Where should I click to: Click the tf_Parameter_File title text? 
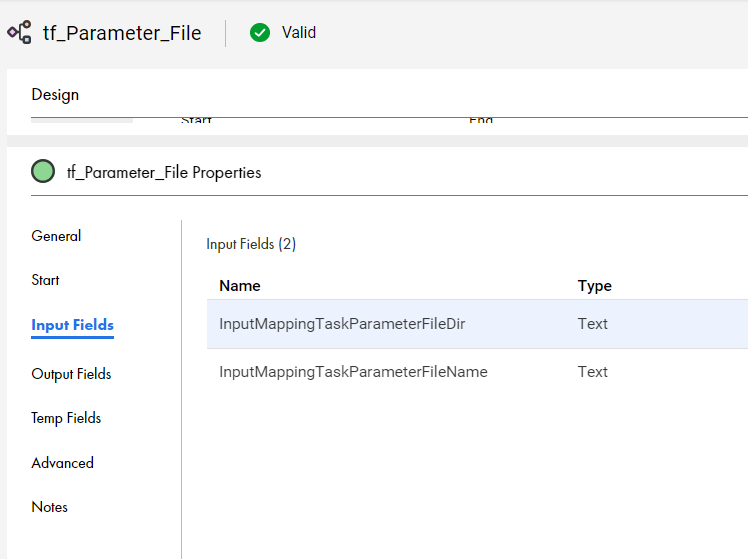[x=122, y=33]
